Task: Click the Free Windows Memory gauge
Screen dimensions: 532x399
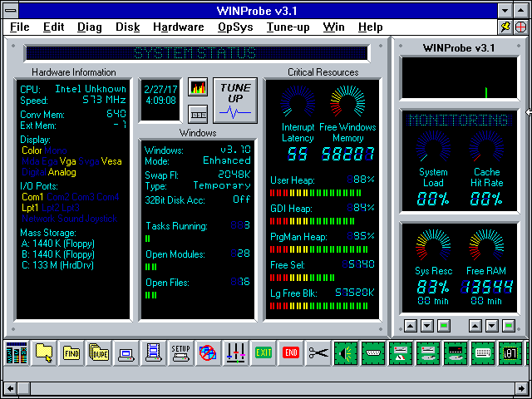Action: pos(347,101)
